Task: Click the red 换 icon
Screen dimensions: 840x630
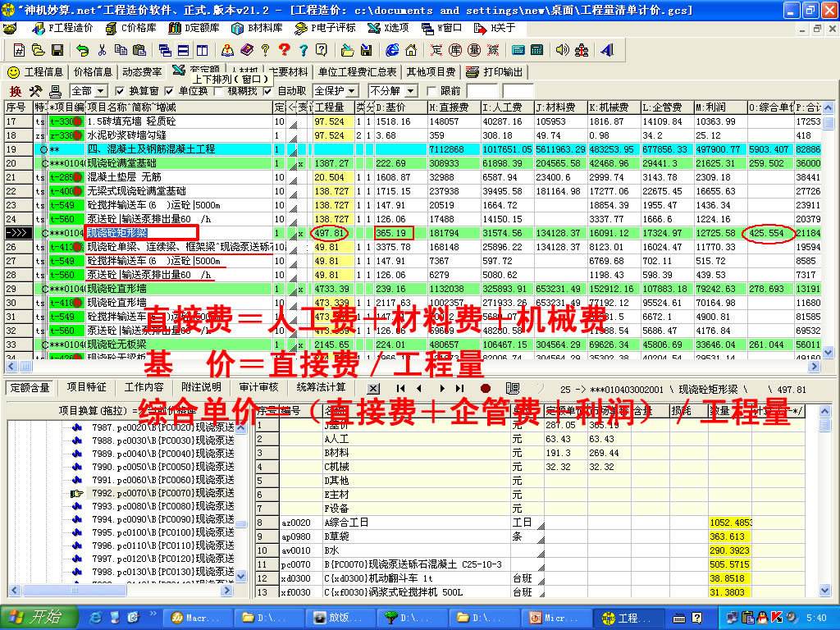Action: [16, 91]
